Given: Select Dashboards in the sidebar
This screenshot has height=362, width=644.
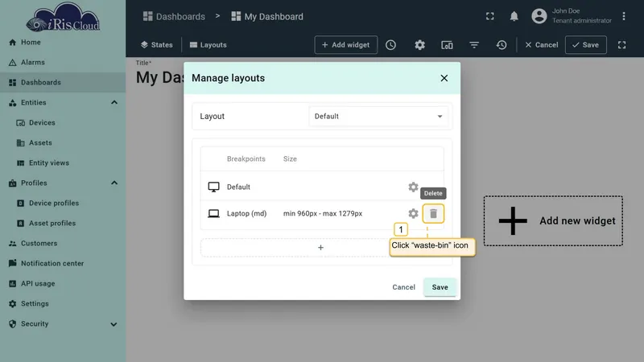Looking at the screenshot, I should (x=63, y=83).
